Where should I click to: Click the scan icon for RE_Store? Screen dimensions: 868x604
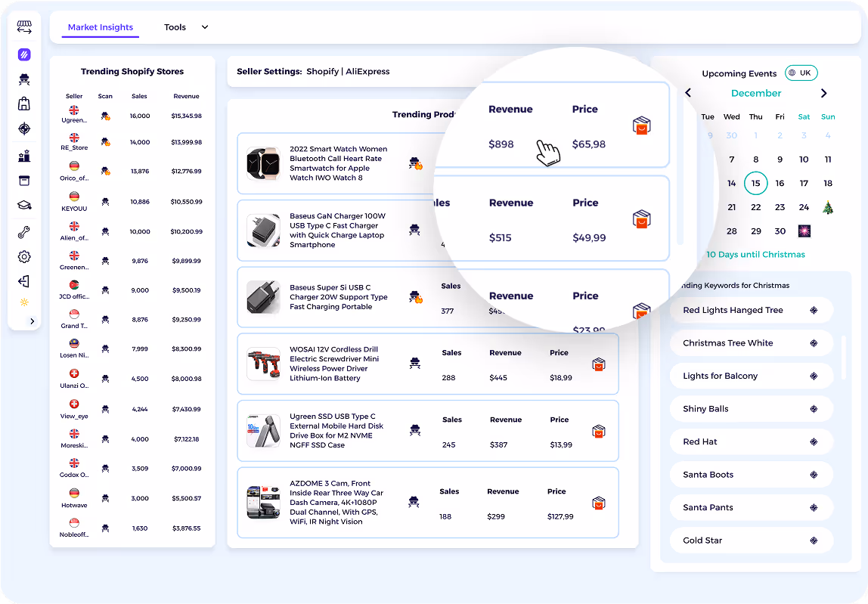pos(106,141)
